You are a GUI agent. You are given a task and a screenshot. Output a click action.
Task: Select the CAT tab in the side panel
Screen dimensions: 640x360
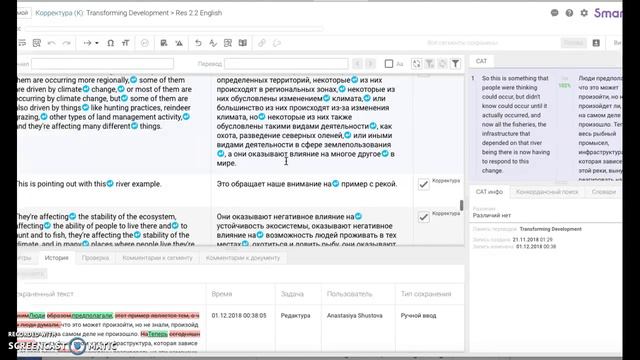pos(481,61)
